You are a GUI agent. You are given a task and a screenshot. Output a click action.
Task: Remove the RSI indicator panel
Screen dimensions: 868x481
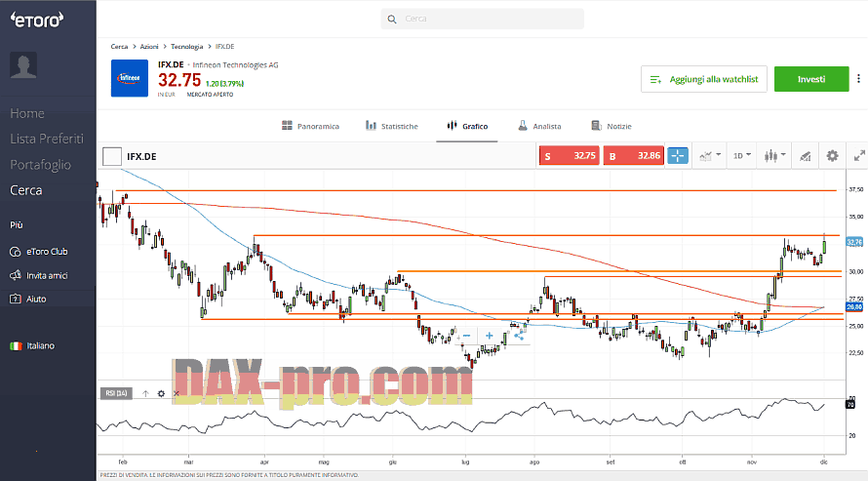coord(176,393)
